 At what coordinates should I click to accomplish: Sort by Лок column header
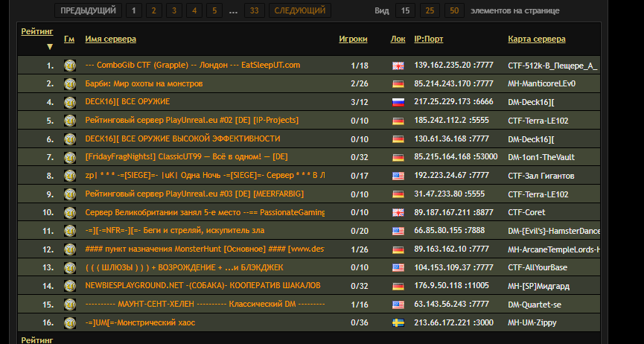(x=398, y=39)
